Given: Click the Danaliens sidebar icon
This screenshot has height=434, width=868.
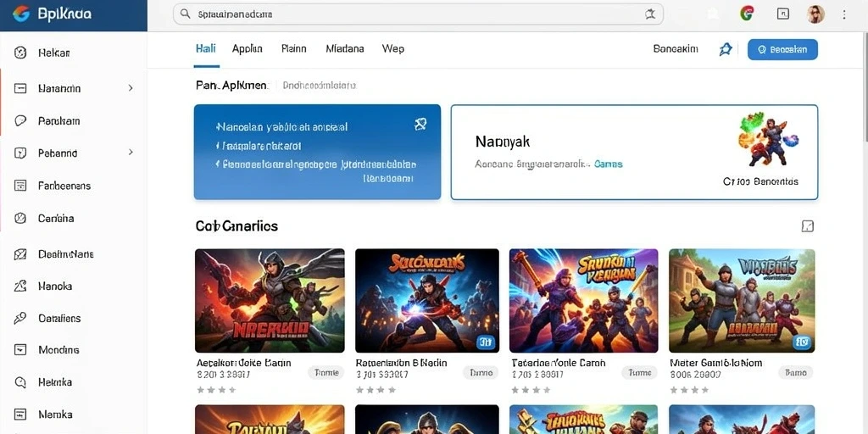Looking at the screenshot, I should [x=20, y=318].
